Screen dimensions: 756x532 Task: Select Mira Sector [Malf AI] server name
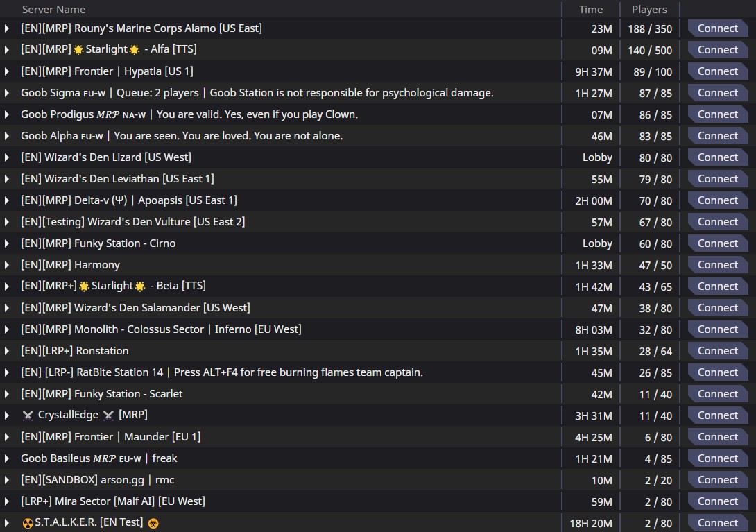pyautogui.click(x=113, y=501)
